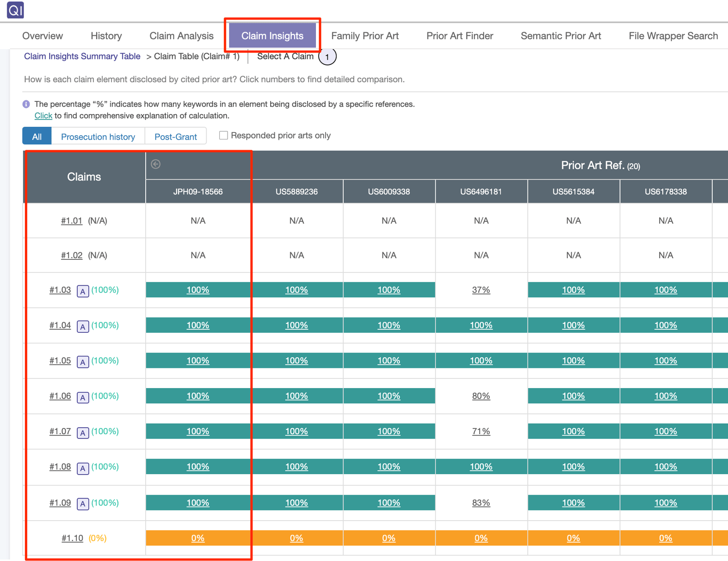
Task: Open claim #1.10 details link
Action: click(x=72, y=538)
